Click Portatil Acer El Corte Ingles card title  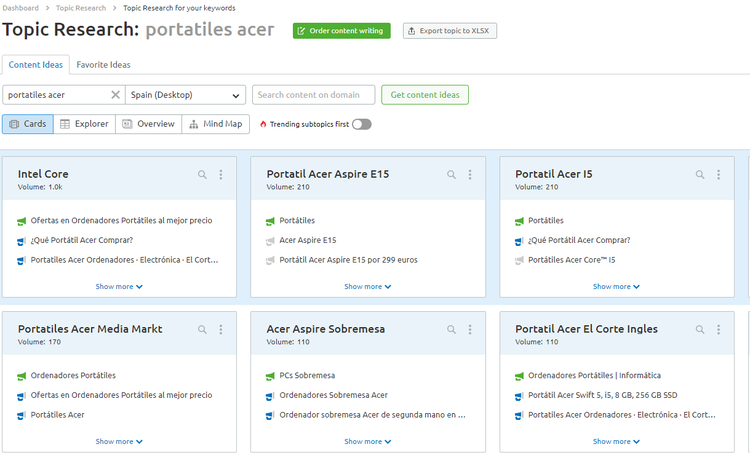point(586,329)
